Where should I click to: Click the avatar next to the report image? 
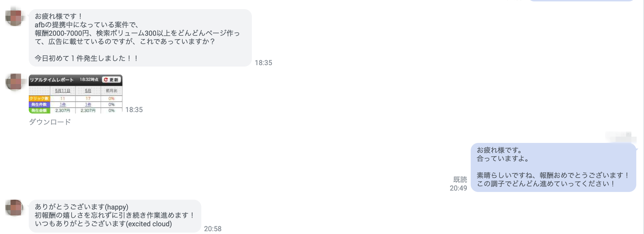click(x=14, y=82)
